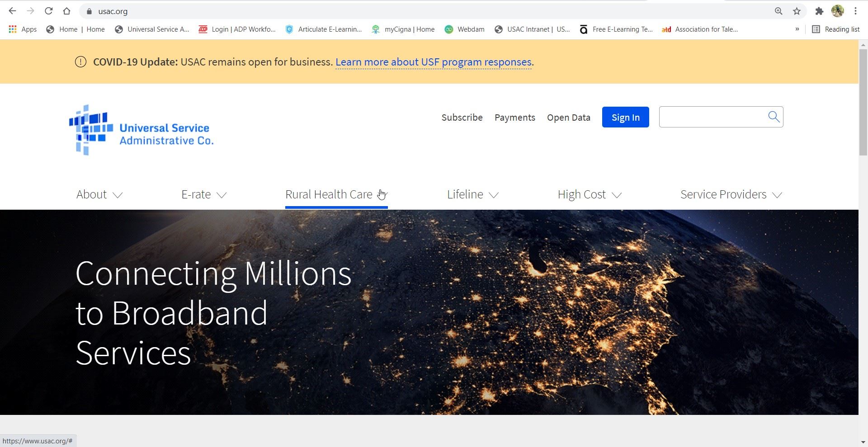
Task: View site info padlock icon
Action: pos(89,11)
